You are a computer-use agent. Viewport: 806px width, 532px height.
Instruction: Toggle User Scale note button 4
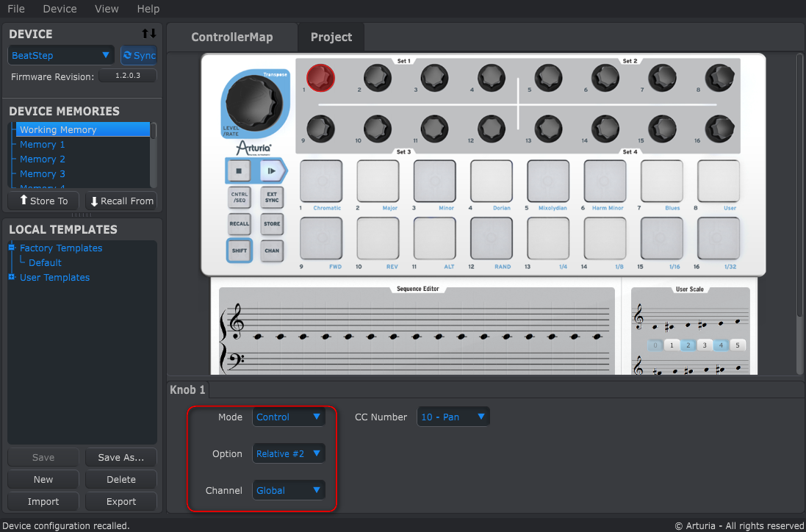pos(721,345)
